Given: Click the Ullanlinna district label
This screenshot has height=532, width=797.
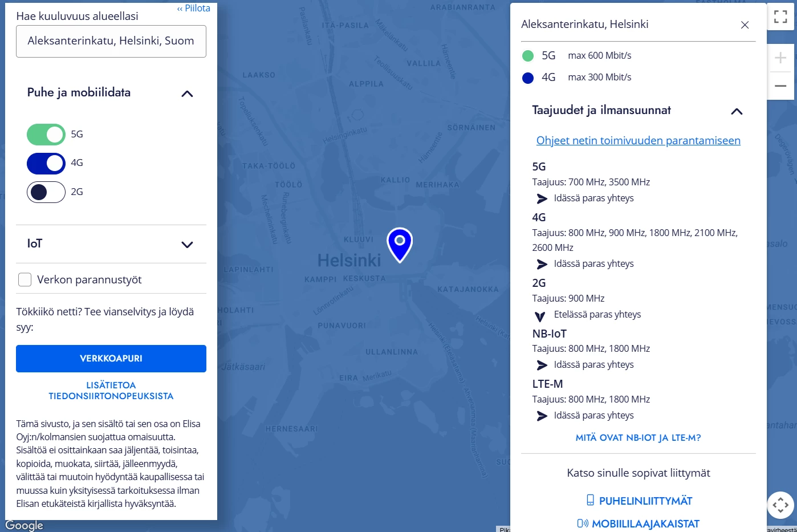Looking at the screenshot, I should [x=392, y=352].
